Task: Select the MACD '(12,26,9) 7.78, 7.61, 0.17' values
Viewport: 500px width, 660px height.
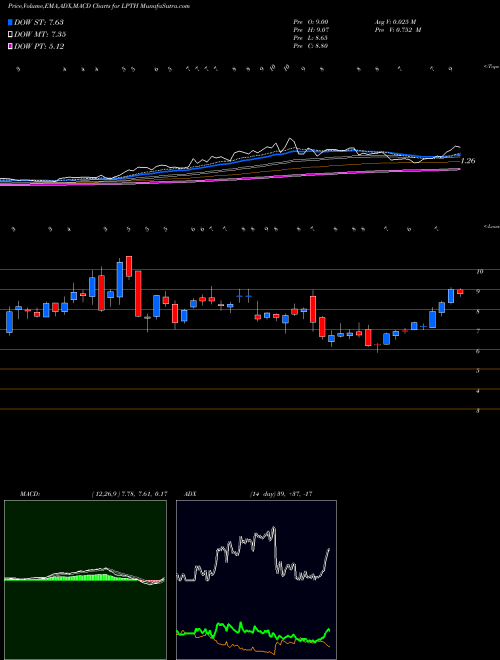Action: tap(129, 494)
